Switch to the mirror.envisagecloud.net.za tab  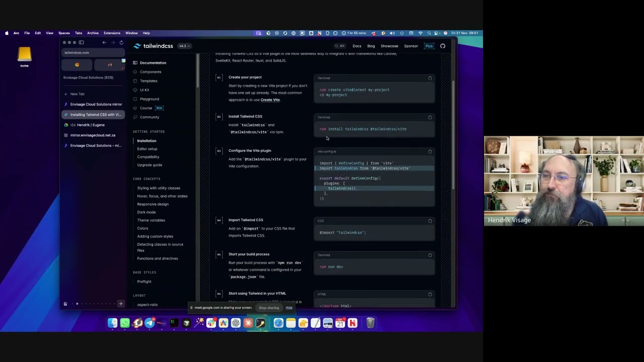[93, 135]
